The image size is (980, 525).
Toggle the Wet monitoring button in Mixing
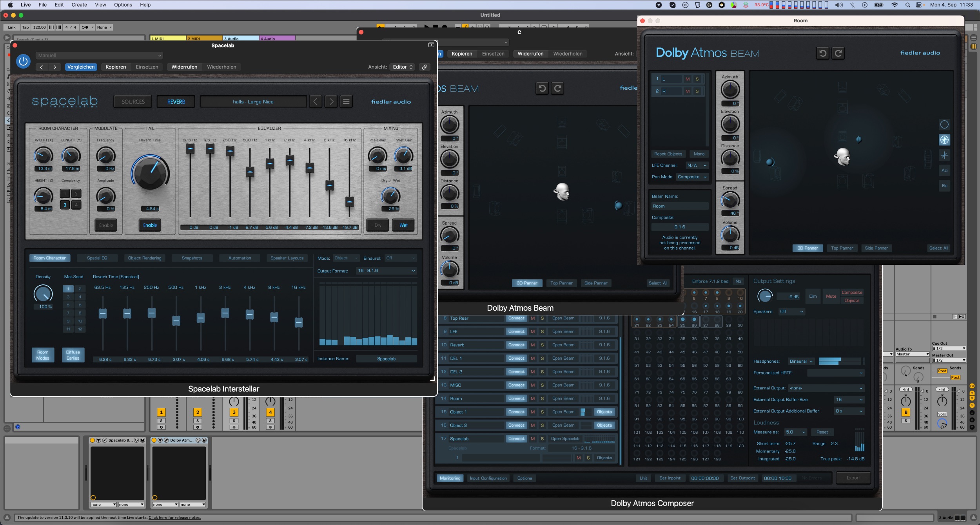pos(403,225)
